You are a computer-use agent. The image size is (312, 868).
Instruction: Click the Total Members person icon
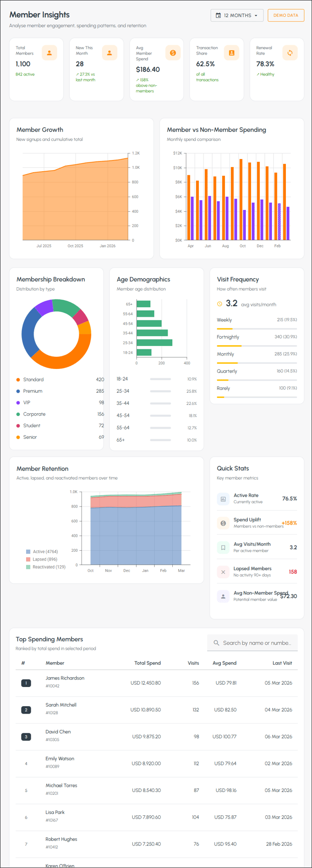(49, 53)
